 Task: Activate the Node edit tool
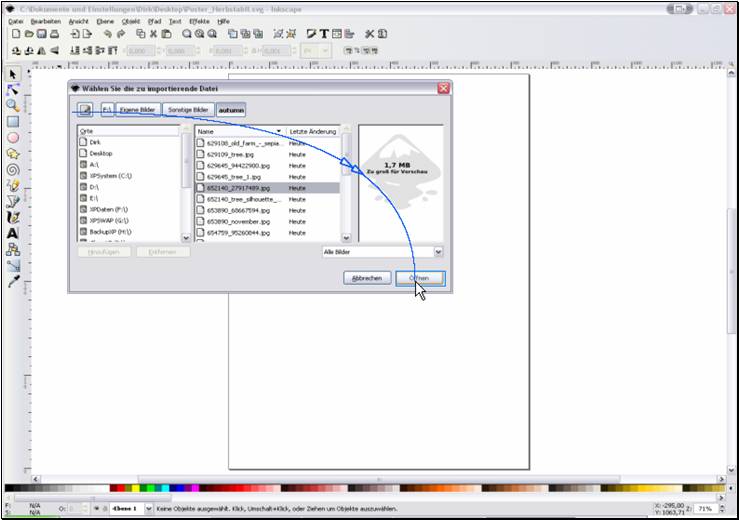click(x=13, y=89)
